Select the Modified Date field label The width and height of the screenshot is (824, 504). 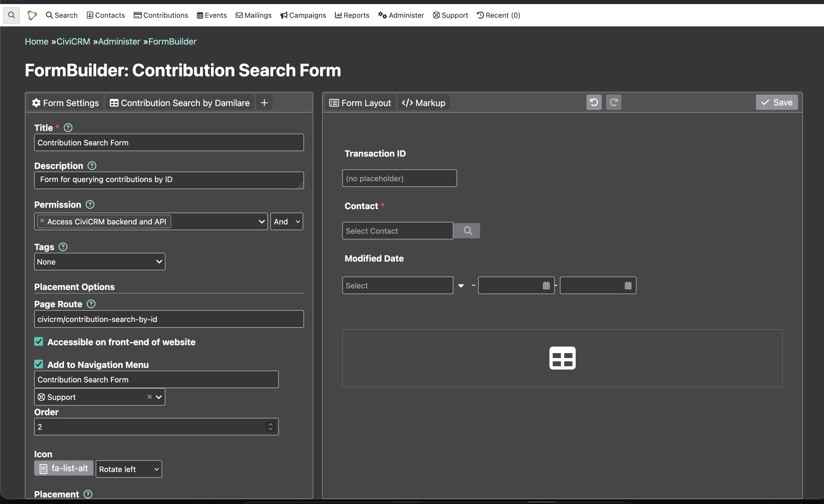click(x=374, y=258)
